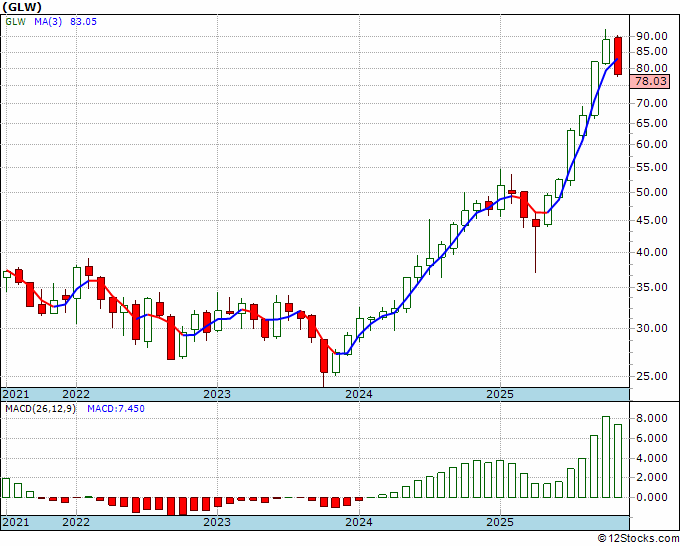The height and width of the screenshot is (546, 680).
Task: Click the 2.000 MACD axis label
Action: (651, 477)
